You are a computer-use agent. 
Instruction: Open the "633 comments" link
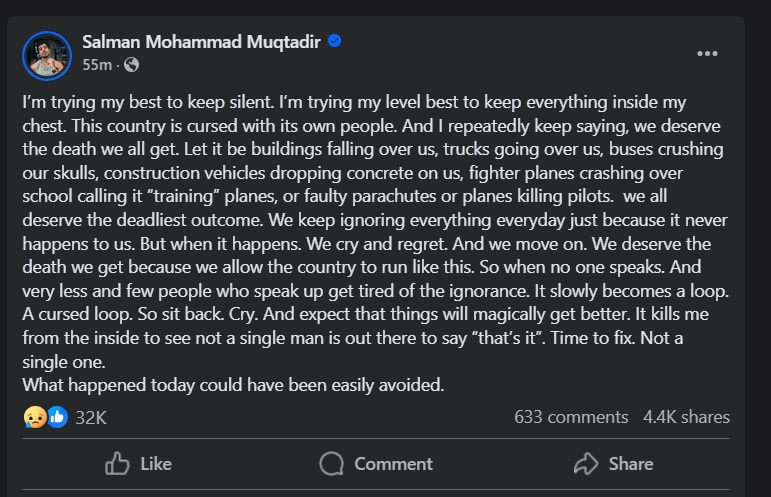571,417
